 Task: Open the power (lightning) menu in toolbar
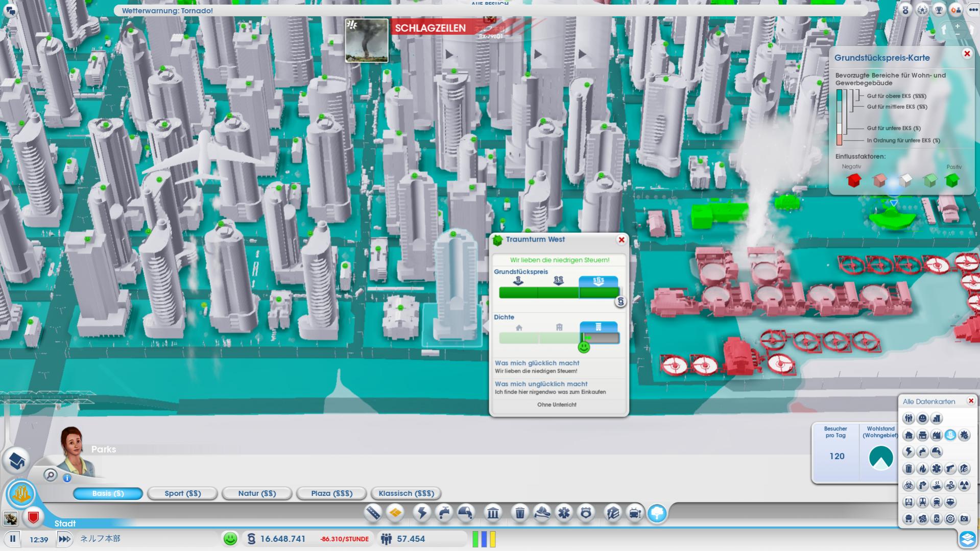(422, 512)
